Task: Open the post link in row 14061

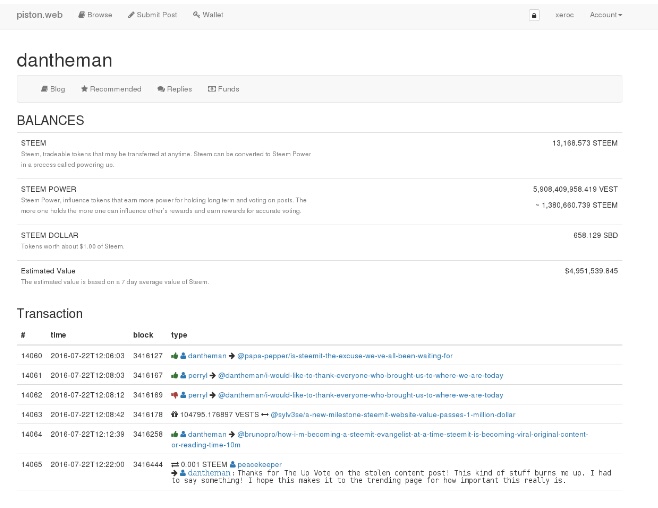Action: coord(360,375)
